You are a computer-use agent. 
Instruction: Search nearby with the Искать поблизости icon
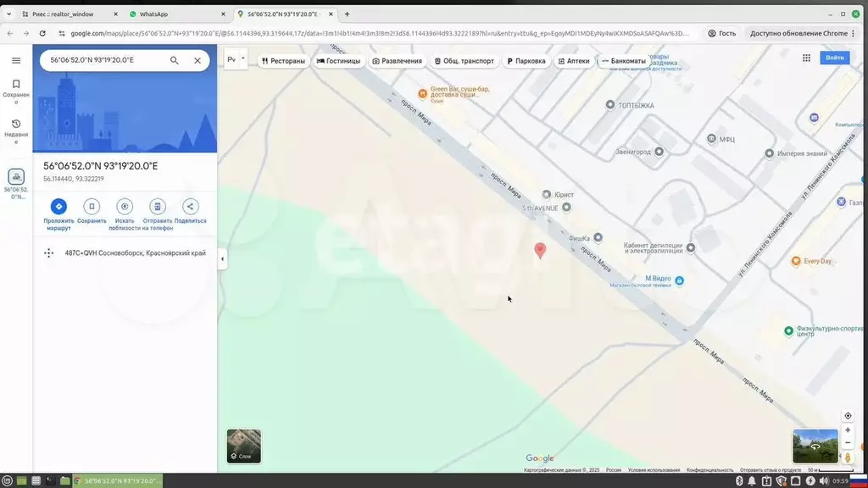point(125,207)
